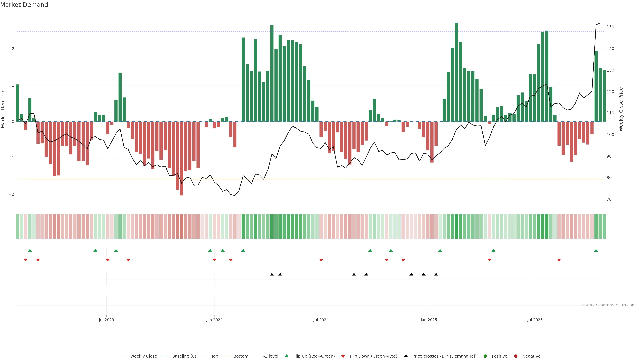Click the -1 level legend entry
The height and width of the screenshot is (362, 644).
click(271, 356)
